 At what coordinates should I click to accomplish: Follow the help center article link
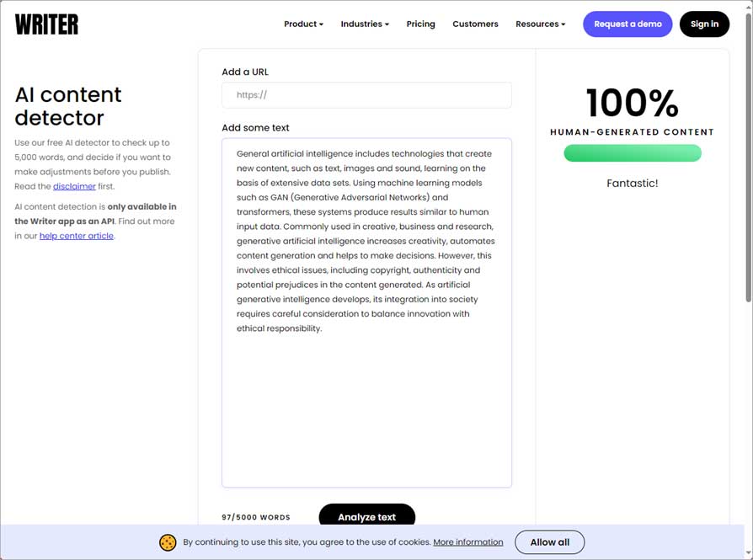(76, 236)
